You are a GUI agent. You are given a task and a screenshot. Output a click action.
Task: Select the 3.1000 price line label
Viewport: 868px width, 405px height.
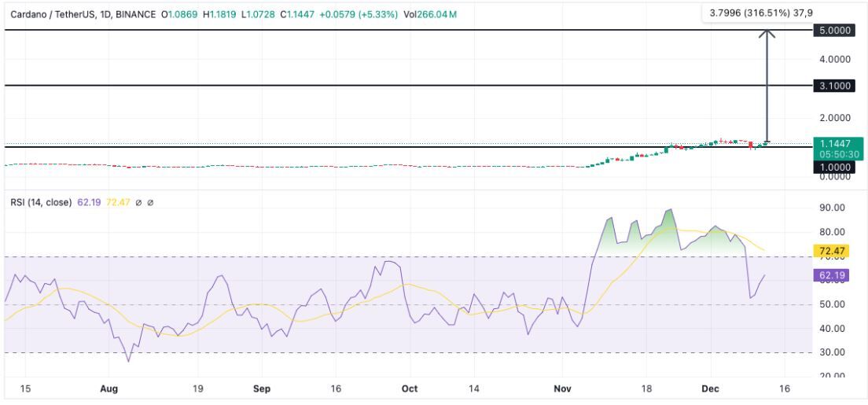pos(834,86)
